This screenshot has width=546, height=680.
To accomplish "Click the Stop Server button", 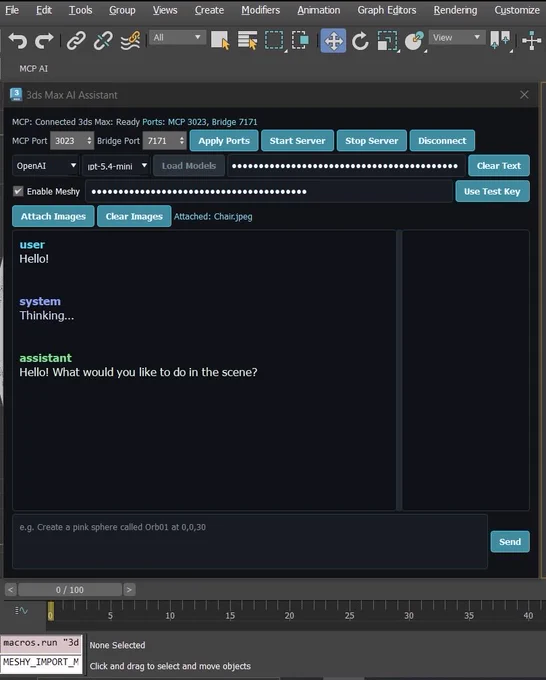I will [372, 141].
